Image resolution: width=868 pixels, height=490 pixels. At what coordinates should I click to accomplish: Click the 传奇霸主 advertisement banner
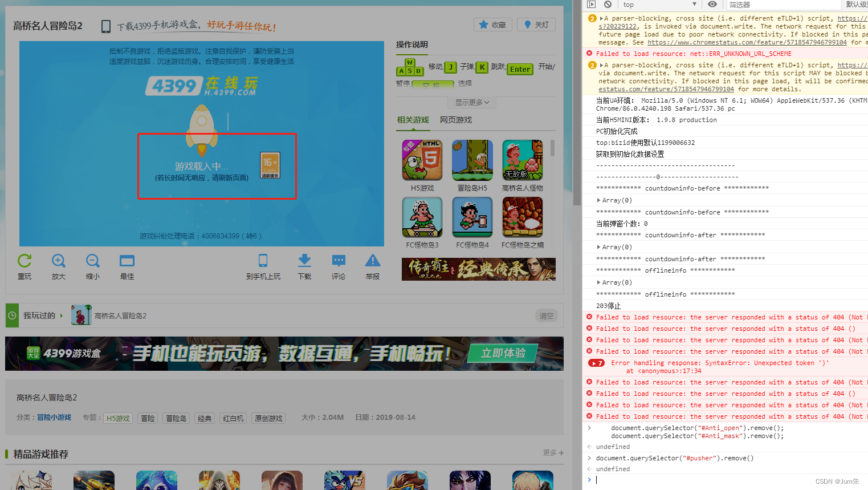tap(479, 269)
